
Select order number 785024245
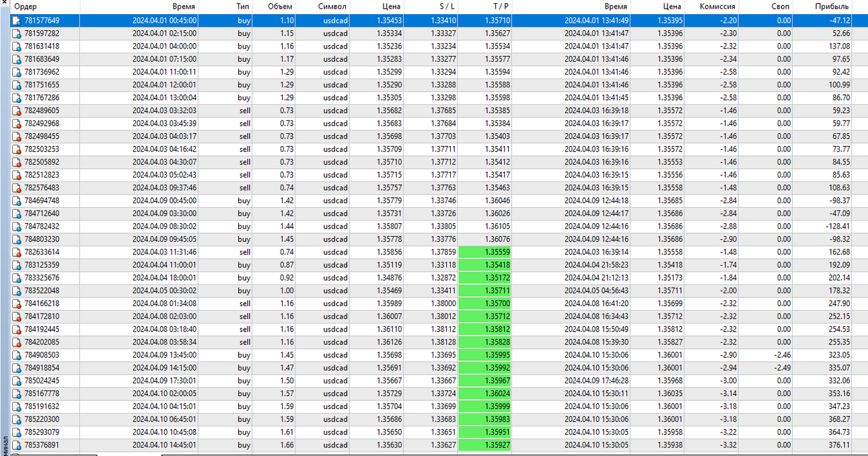(x=42, y=381)
